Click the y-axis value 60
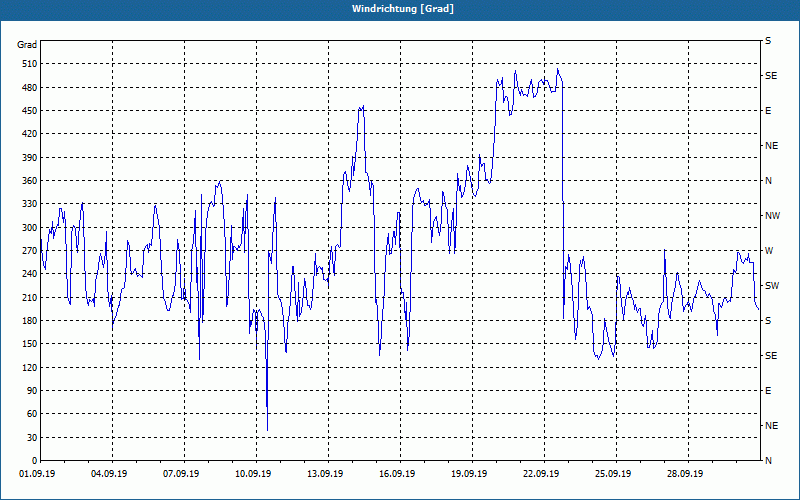The image size is (800, 500). pyautogui.click(x=32, y=414)
